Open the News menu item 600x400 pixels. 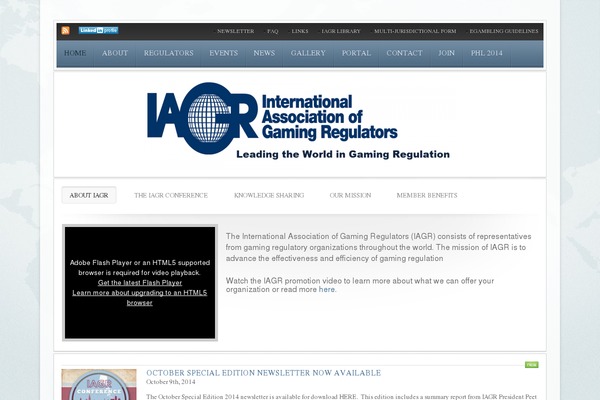(264, 53)
